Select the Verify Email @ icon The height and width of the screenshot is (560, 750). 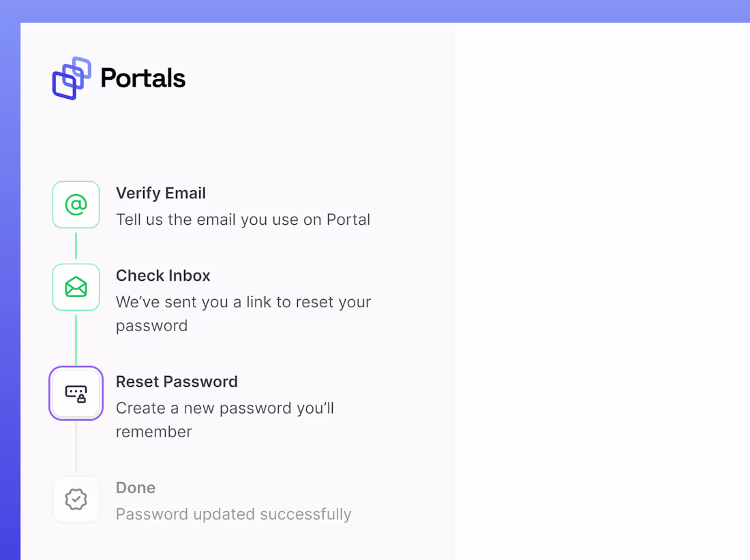pyautogui.click(x=76, y=204)
